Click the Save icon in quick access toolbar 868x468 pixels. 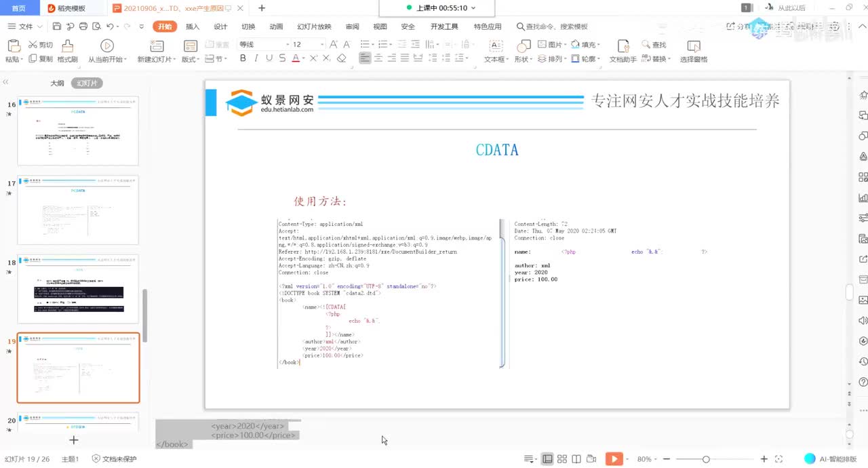(x=57, y=26)
